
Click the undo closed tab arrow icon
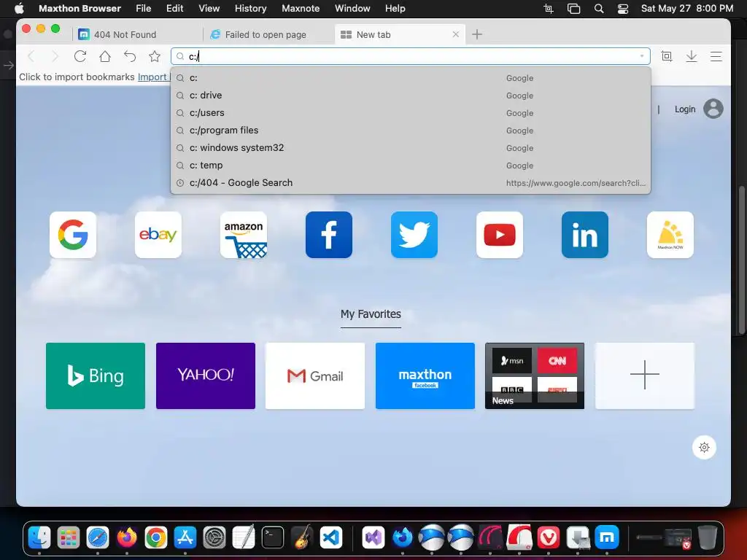point(130,56)
